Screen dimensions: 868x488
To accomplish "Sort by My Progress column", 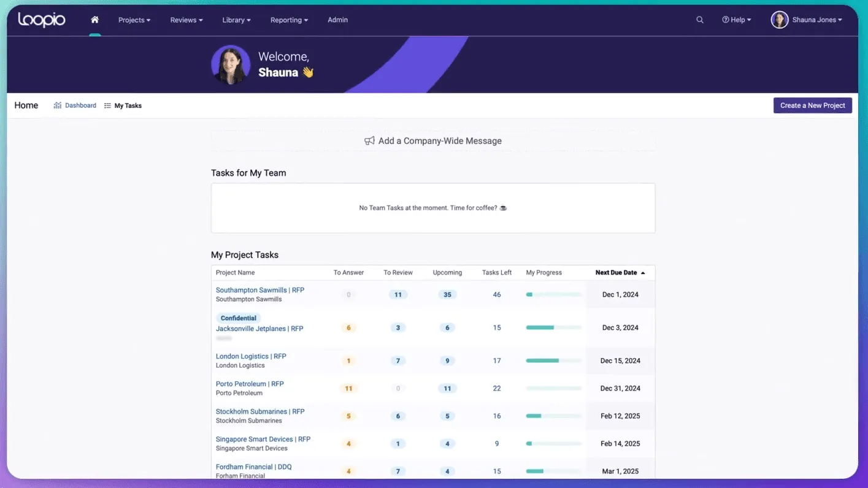I will (x=543, y=273).
